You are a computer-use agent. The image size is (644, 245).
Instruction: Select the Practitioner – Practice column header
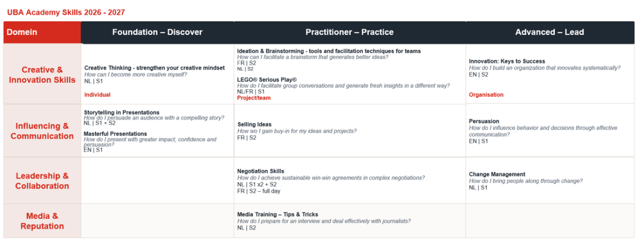coord(350,32)
